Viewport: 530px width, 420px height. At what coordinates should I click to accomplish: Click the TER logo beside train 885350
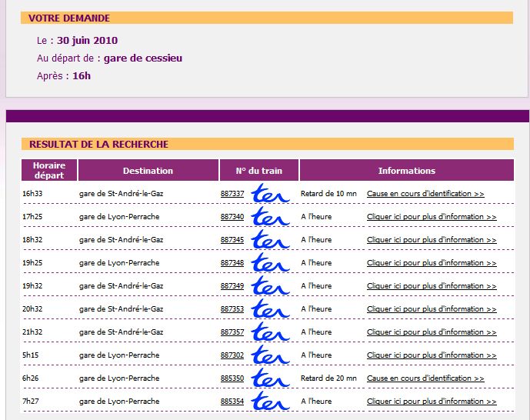click(x=270, y=378)
